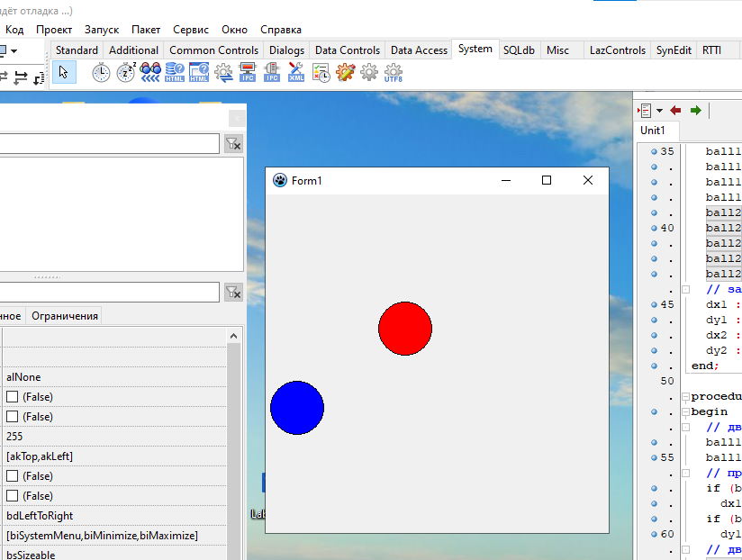This screenshot has width=742, height=560.
Task: Select the UTF8 process gear component
Action: (x=394, y=73)
